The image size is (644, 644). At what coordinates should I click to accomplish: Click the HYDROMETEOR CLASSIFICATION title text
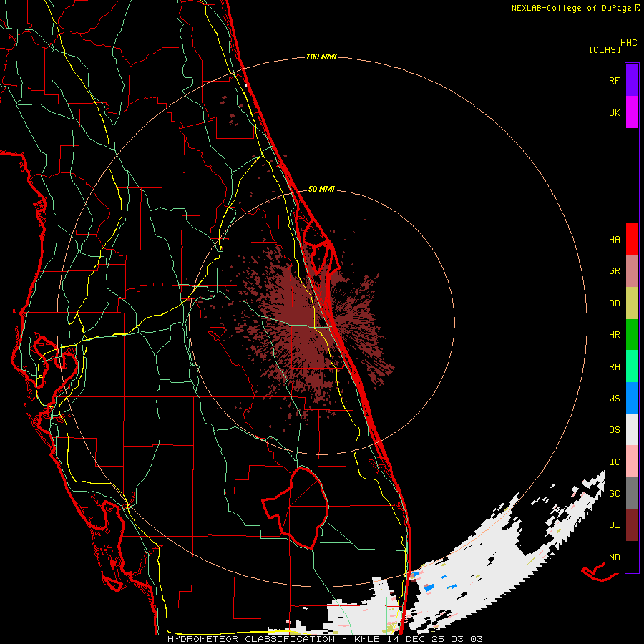point(251,639)
